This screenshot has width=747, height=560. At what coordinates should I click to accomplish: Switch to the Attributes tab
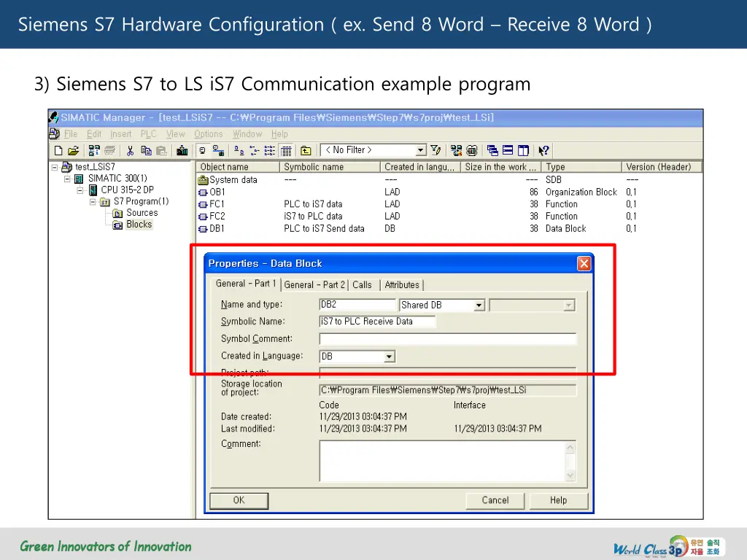click(402, 285)
